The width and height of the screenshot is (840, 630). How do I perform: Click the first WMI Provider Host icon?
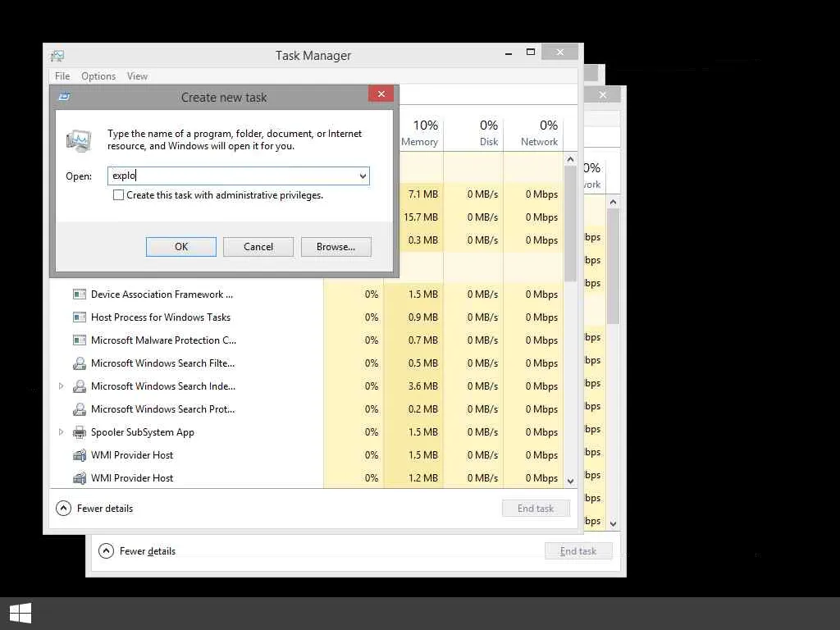pos(80,455)
